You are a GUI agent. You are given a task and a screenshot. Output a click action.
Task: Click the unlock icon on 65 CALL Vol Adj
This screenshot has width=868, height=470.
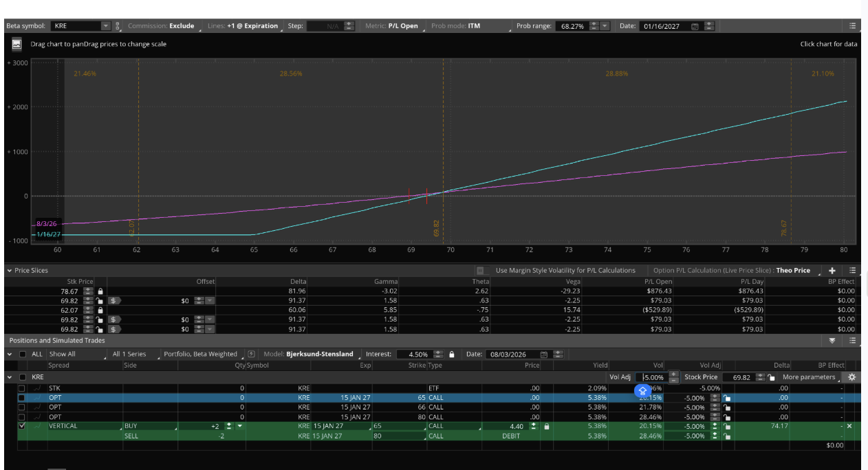click(727, 398)
